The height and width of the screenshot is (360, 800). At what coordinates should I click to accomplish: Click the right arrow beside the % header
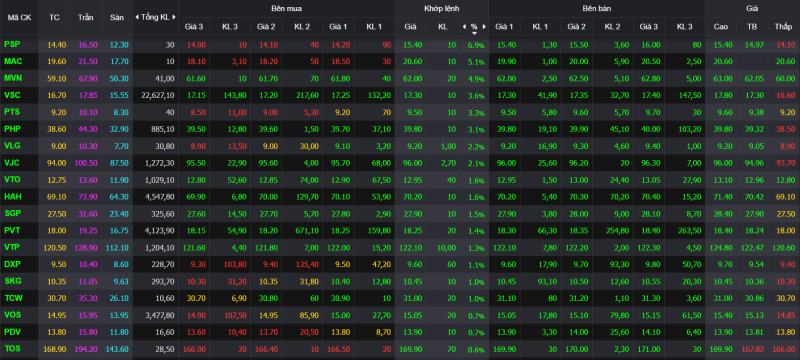[484, 27]
